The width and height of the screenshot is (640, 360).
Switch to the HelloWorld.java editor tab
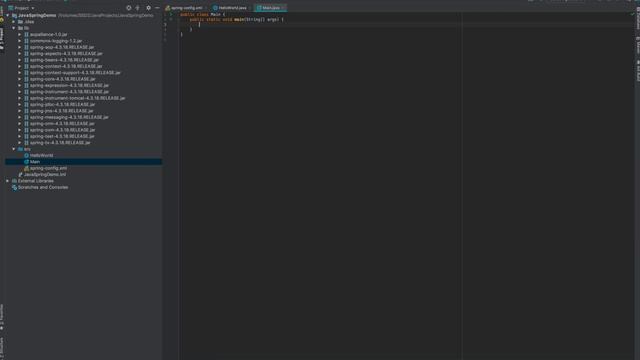[232, 8]
